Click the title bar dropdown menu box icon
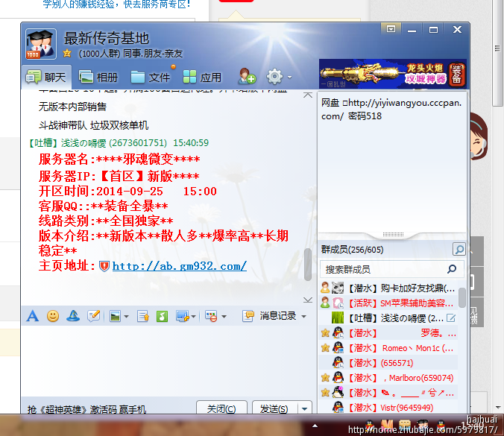This screenshot has width=504, height=436. tap(391, 30)
